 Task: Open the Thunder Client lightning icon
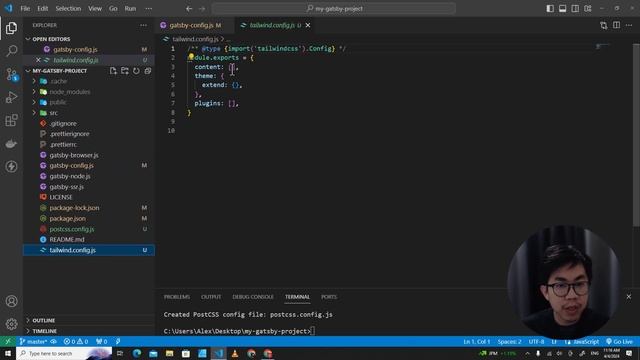(x=11, y=167)
